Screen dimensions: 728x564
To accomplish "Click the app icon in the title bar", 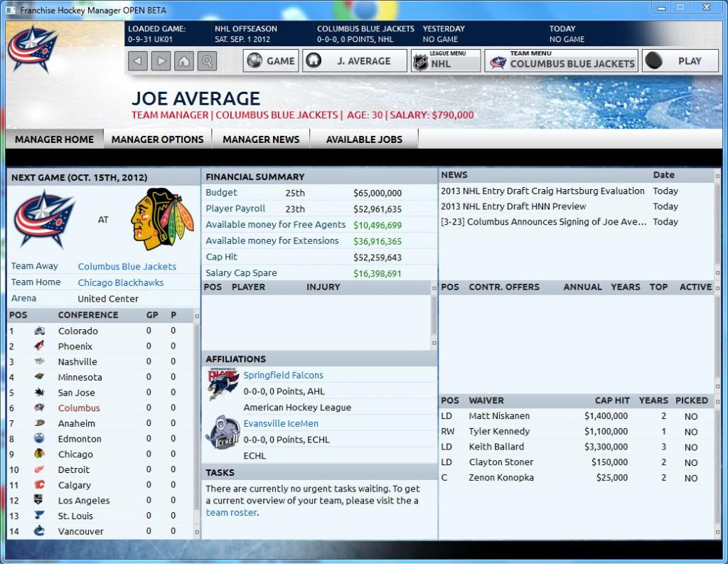I will [x=11, y=10].
